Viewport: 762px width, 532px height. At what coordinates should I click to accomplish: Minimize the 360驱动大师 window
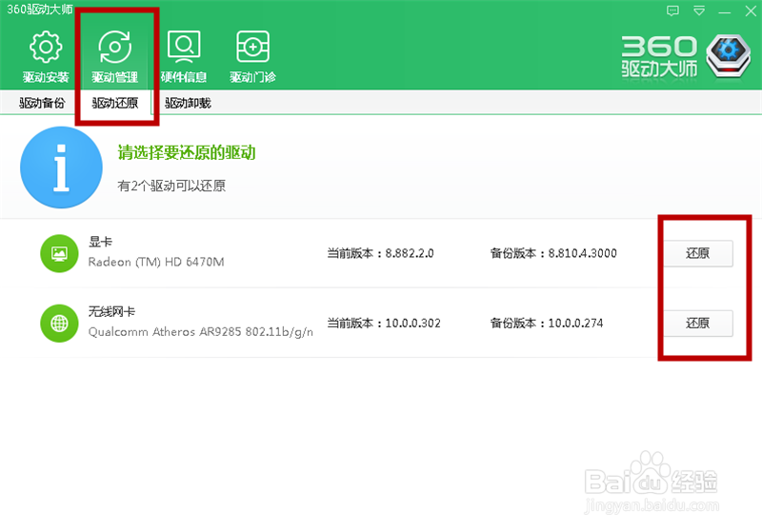725,12
